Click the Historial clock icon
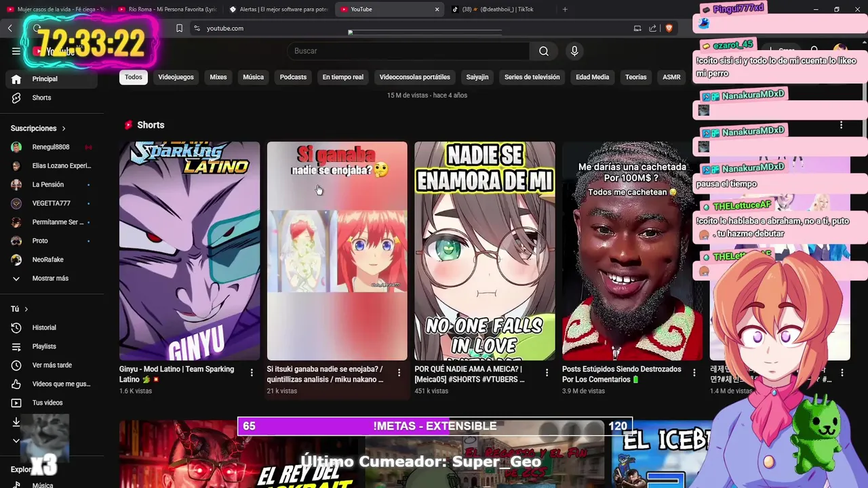Image resolution: width=868 pixels, height=488 pixels. (17, 327)
